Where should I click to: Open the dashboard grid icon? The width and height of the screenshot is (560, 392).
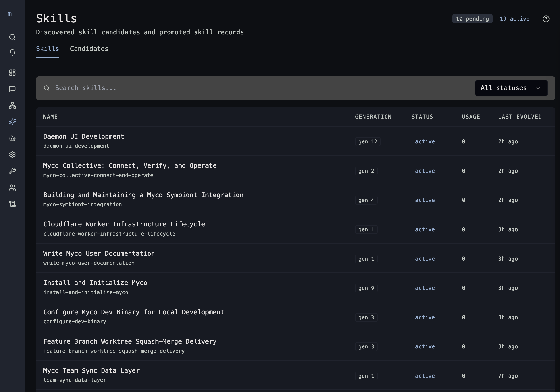coord(12,73)
